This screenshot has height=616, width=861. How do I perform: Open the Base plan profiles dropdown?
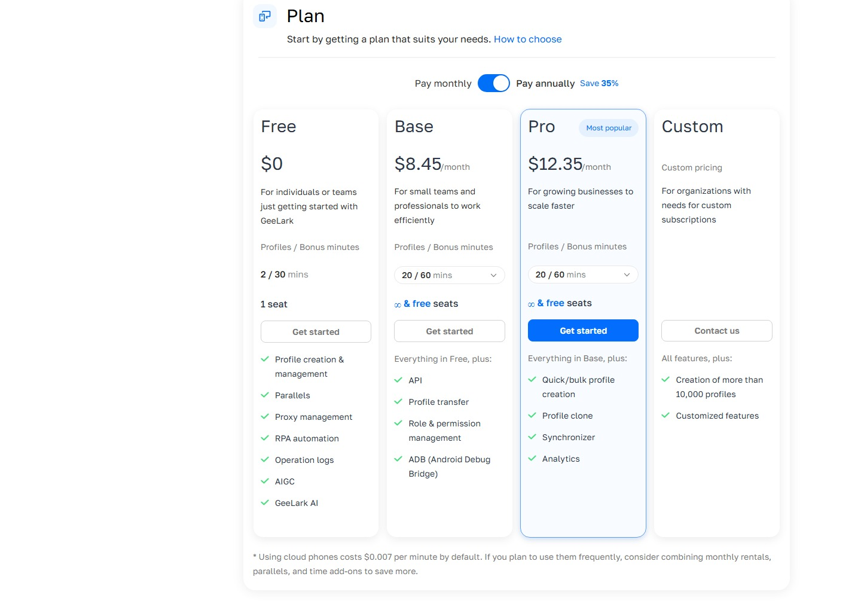point(450,275)
